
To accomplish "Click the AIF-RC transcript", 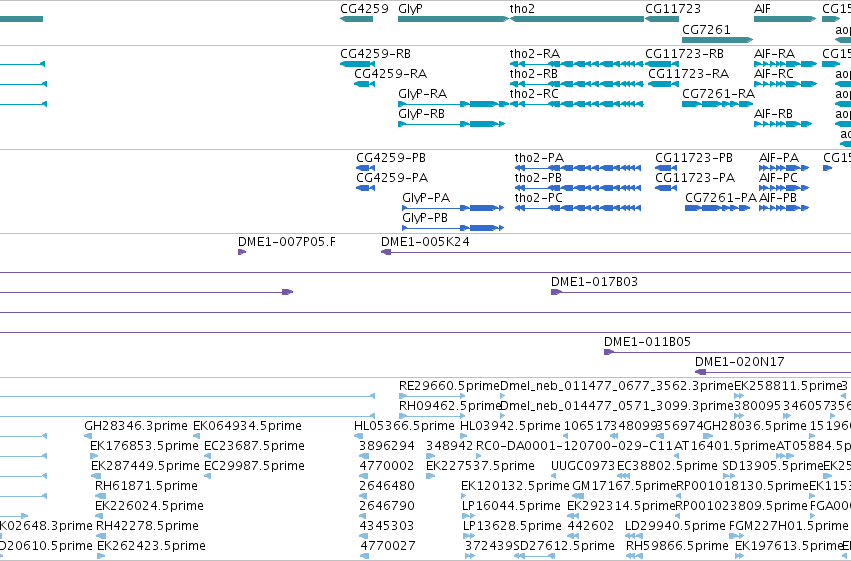I will click(785, 84).
